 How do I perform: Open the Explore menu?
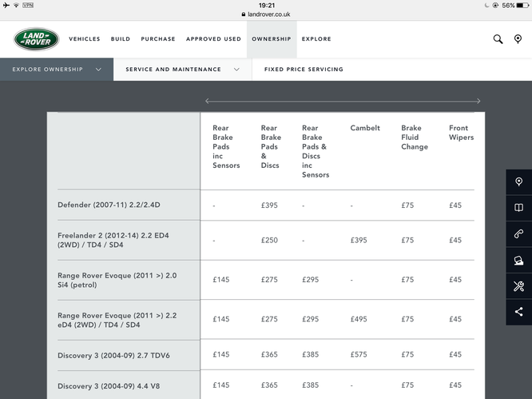316,39
